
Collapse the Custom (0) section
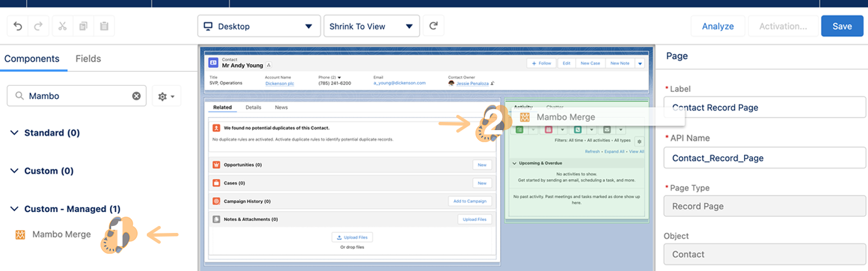15,171
